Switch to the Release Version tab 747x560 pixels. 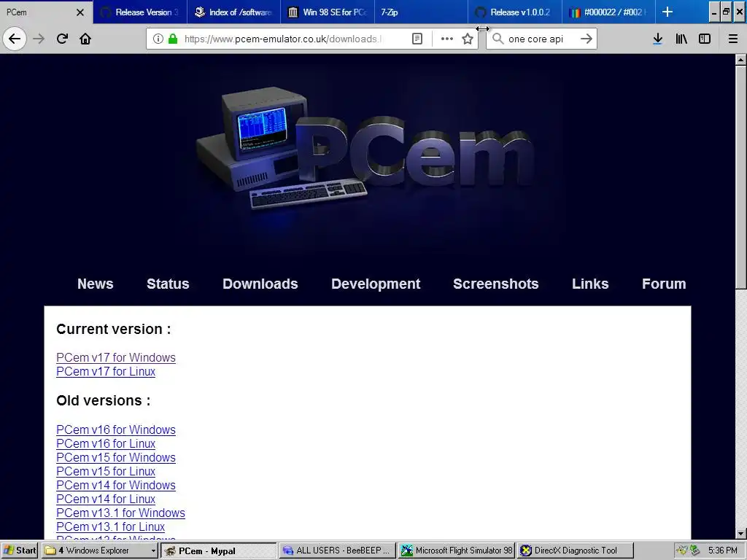140,12
